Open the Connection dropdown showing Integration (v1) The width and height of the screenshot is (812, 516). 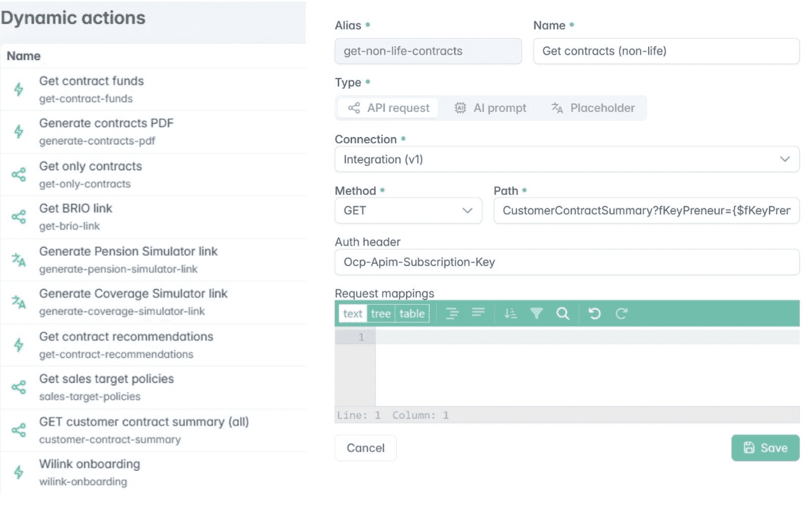[566, 159]
